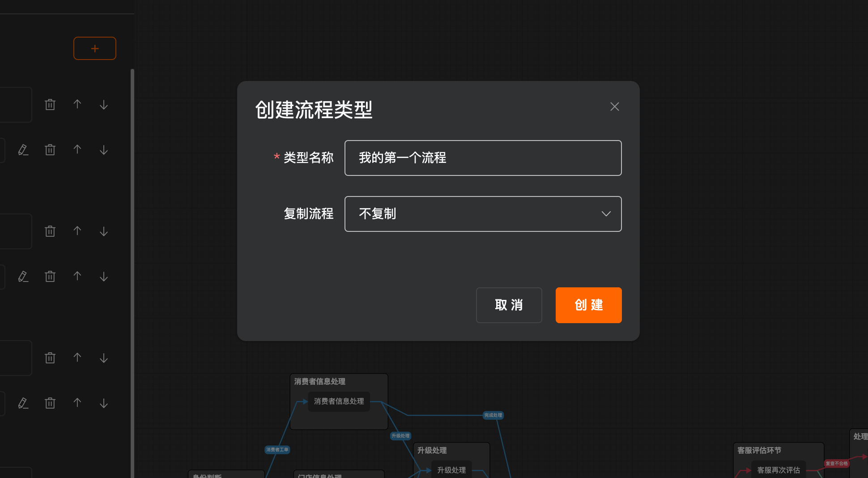868x478 pixels.
Task: Click trash icon in the third sidebar row
Action: click(50, 231)
